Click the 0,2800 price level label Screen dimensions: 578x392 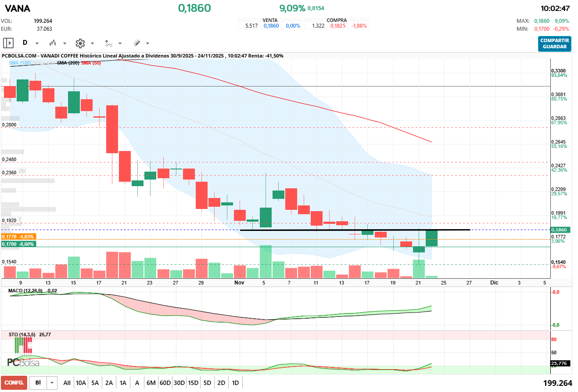[x=9, y=125]
